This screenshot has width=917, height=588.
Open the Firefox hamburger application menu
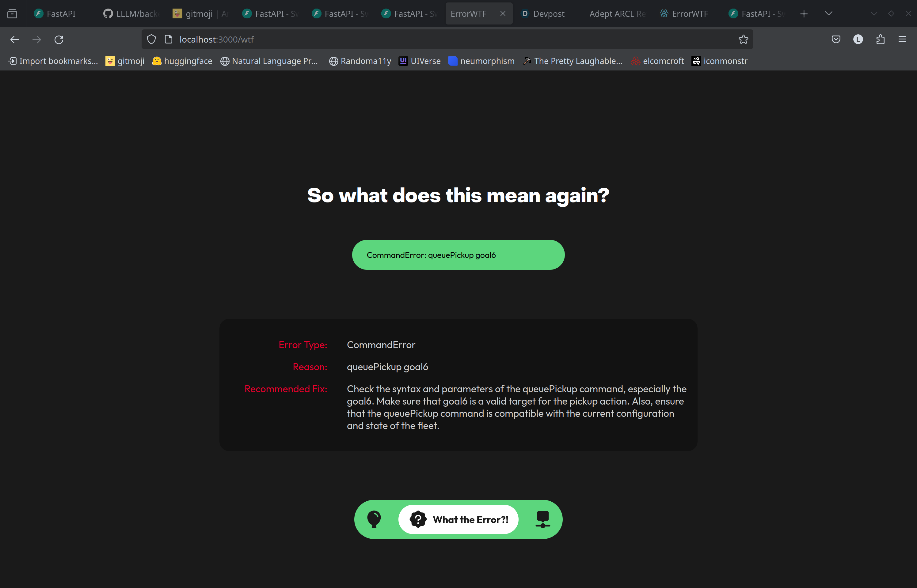(x=903, y=39)
